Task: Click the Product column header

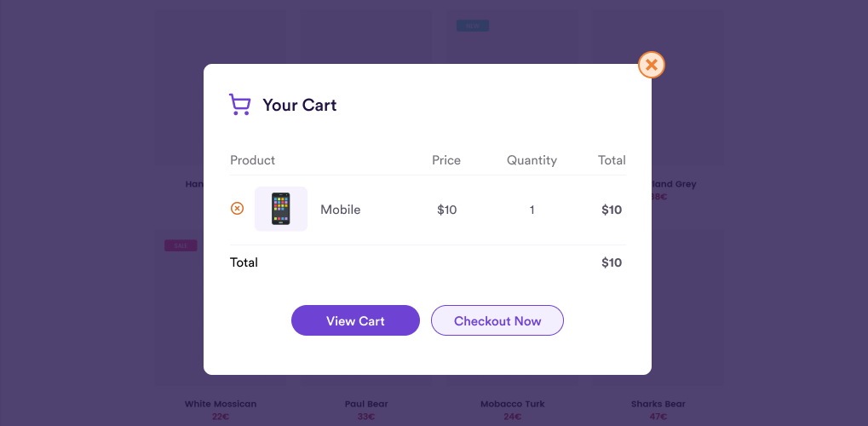Action: [252, 160]
